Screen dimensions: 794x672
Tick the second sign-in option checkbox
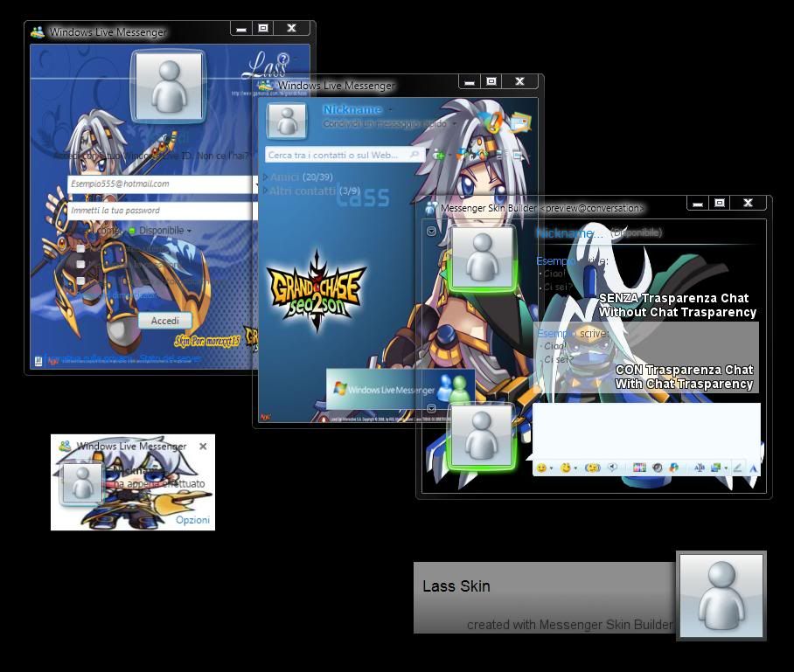[80, 265]
